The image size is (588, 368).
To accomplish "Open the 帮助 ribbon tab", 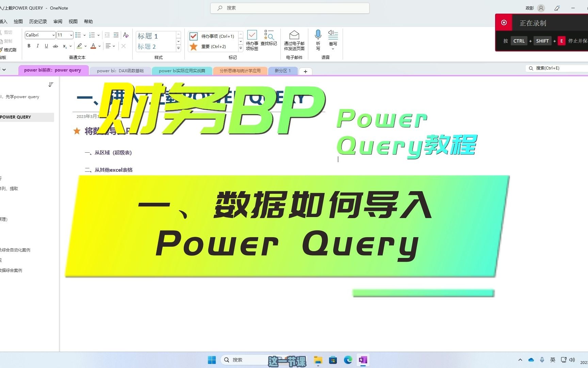I will click(x=88, y=21).
